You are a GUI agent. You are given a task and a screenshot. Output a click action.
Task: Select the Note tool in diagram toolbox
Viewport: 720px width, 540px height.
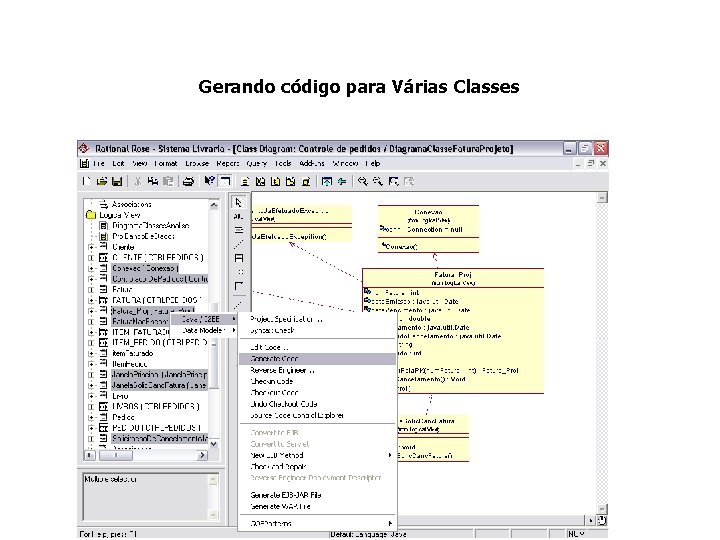(x=239, y=230)
